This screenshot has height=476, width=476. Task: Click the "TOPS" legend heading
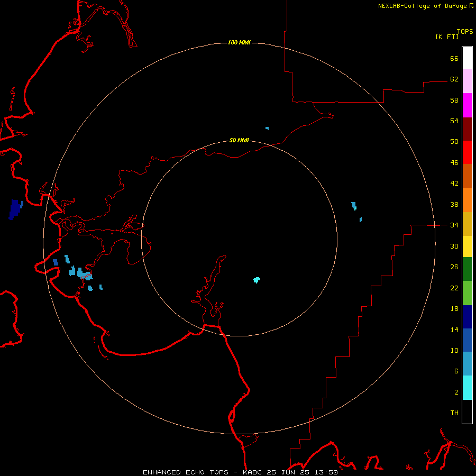tap(465, 31)
